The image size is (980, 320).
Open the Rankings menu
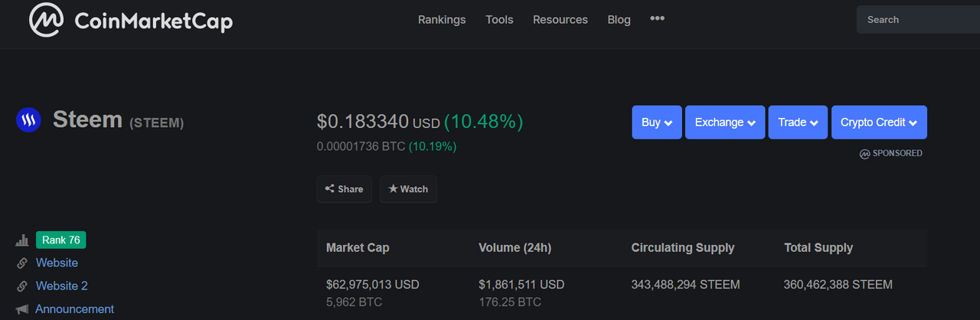click(x=442, y=20)
